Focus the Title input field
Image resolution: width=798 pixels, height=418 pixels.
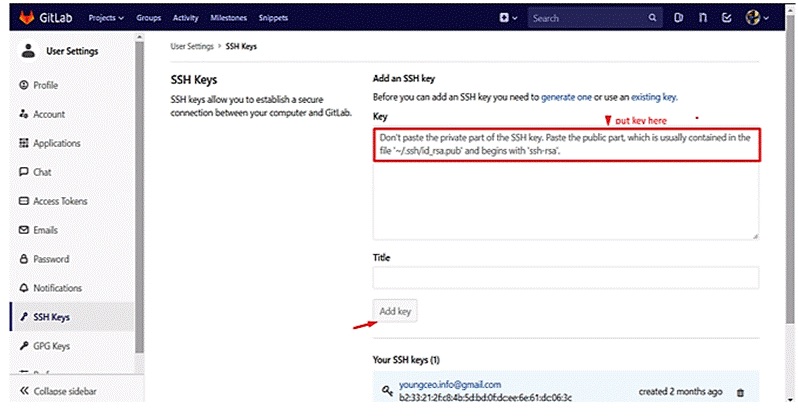(566, 278)
